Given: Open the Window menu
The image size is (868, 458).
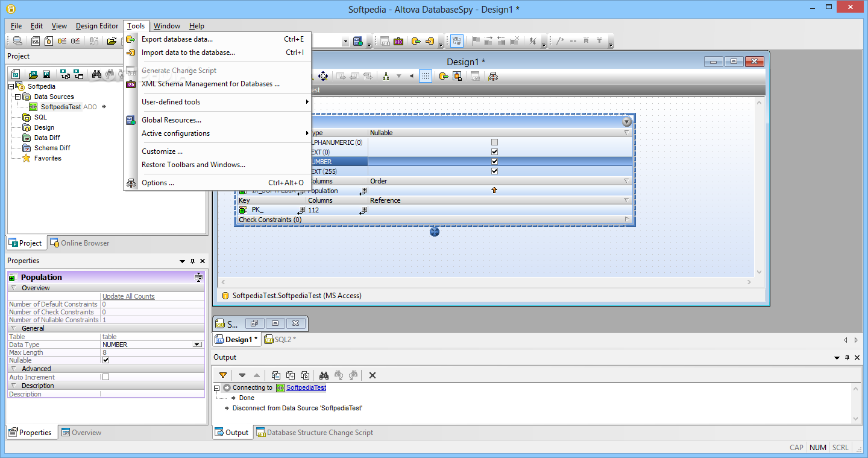Looking at the screenshot, I should tap(166, 26).
